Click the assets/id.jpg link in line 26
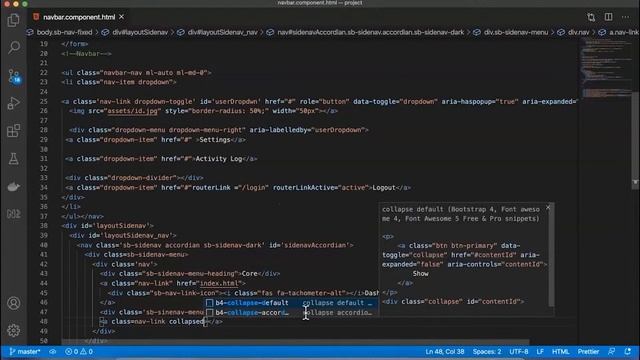This screenshot has height=360, width=640. 132,111
